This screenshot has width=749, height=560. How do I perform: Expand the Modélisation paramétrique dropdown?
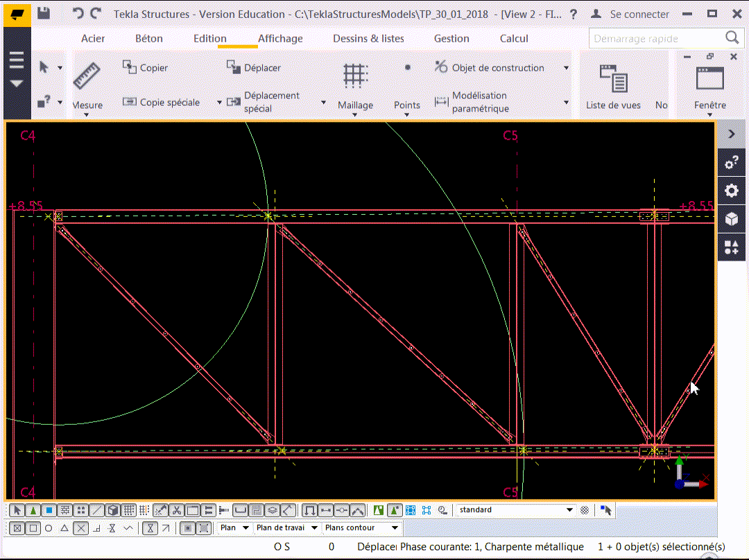(x=566, y=102)
